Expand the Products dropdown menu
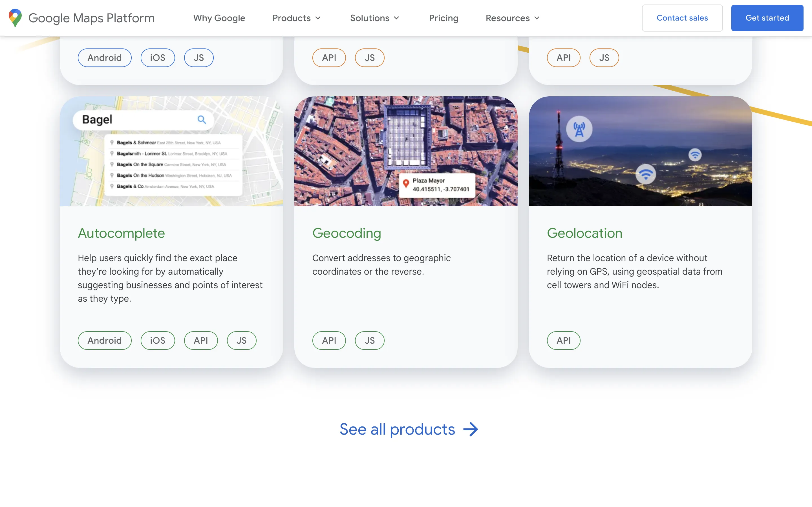 tap(297, 18)
